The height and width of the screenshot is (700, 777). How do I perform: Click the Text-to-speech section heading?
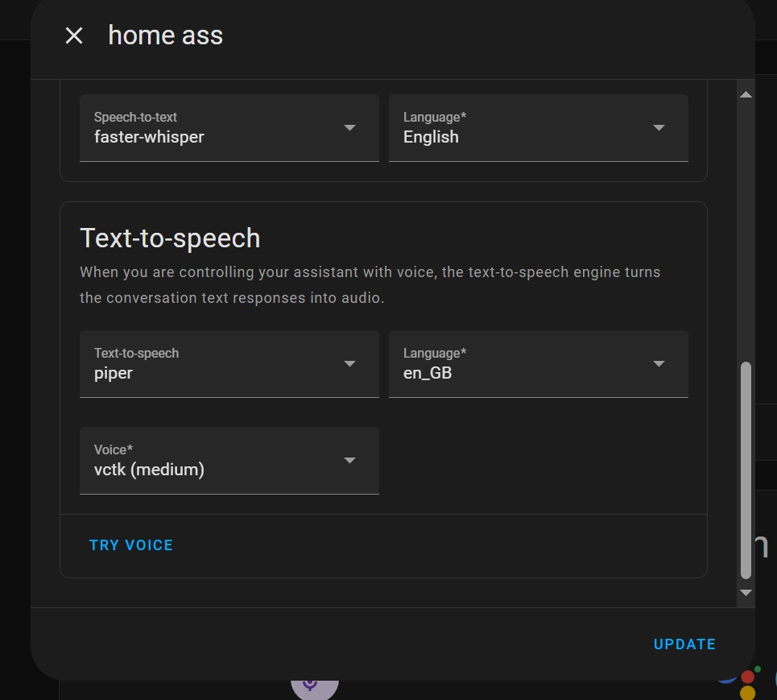tap(170, 238)
